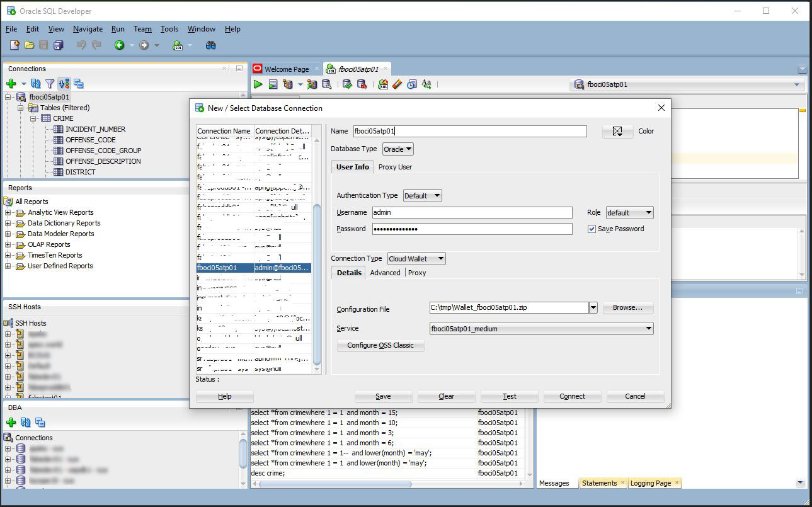Click the filter funnel icon in Connections

50,84
